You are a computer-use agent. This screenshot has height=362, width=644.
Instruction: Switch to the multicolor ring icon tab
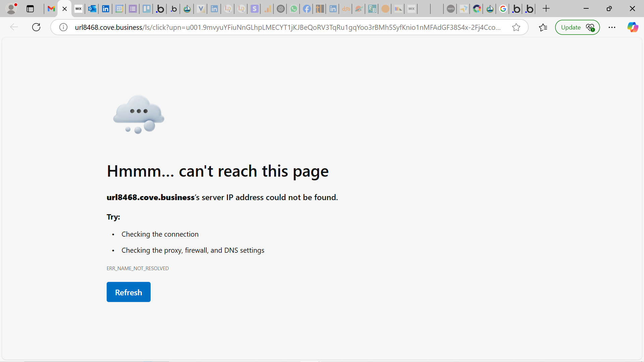click(x=477, y=9)
